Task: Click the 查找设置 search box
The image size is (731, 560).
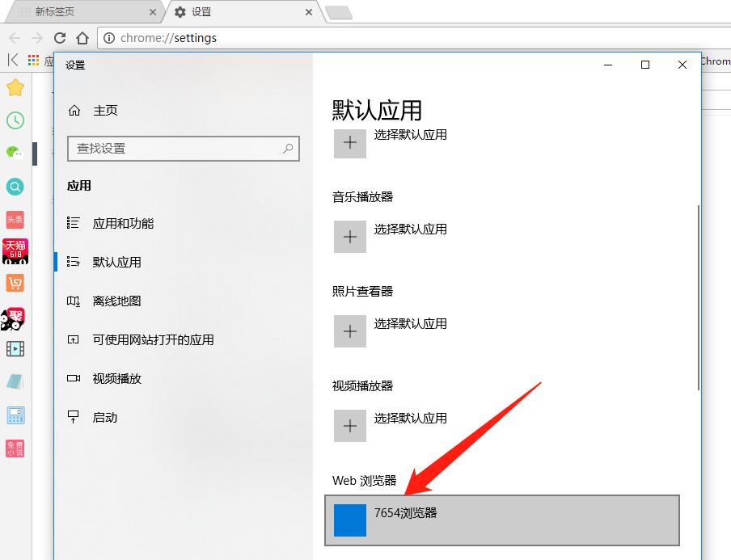Action: [x=183, y=149]
